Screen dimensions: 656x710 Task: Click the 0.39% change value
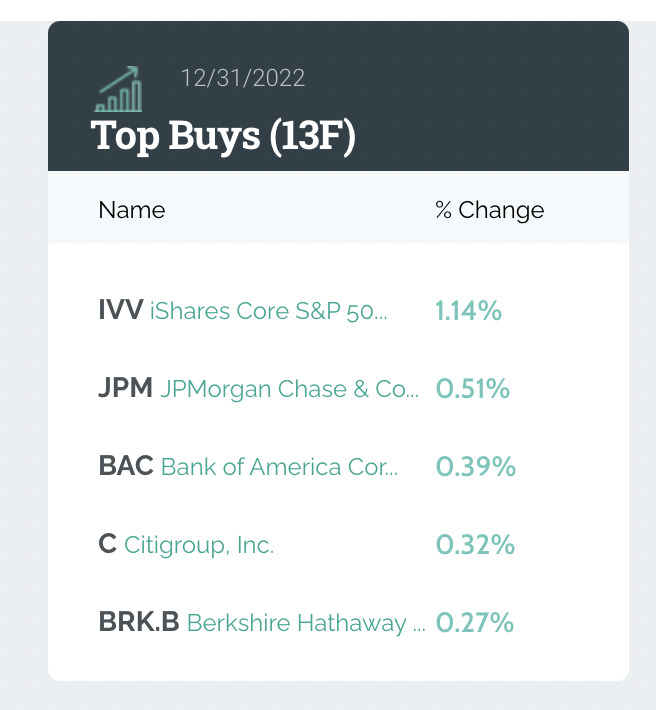point(476,467)
